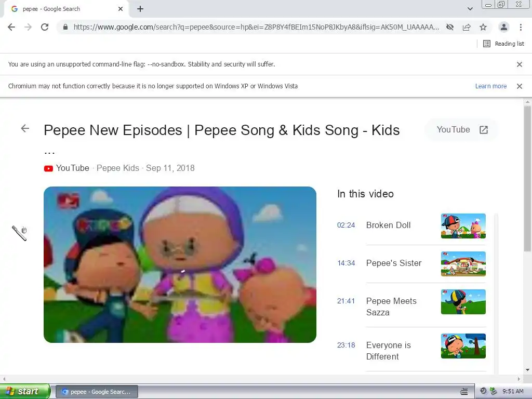Click the Pepee New Episodes video title
This screenshot has width=532, height=399.
[x=221, y=130]
